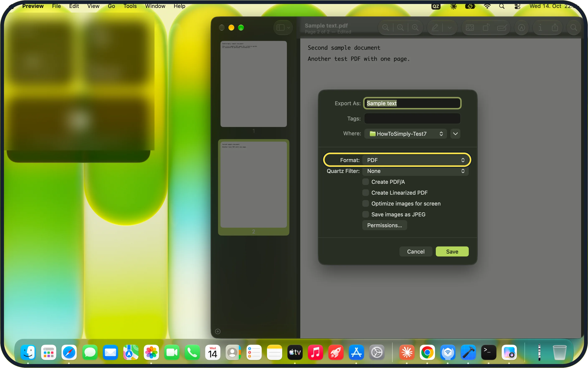Image resolution: width=588 pixels, height=368 pixels.
Task: Tick Optimize images for screen
Action: click(x=365, y=203)
